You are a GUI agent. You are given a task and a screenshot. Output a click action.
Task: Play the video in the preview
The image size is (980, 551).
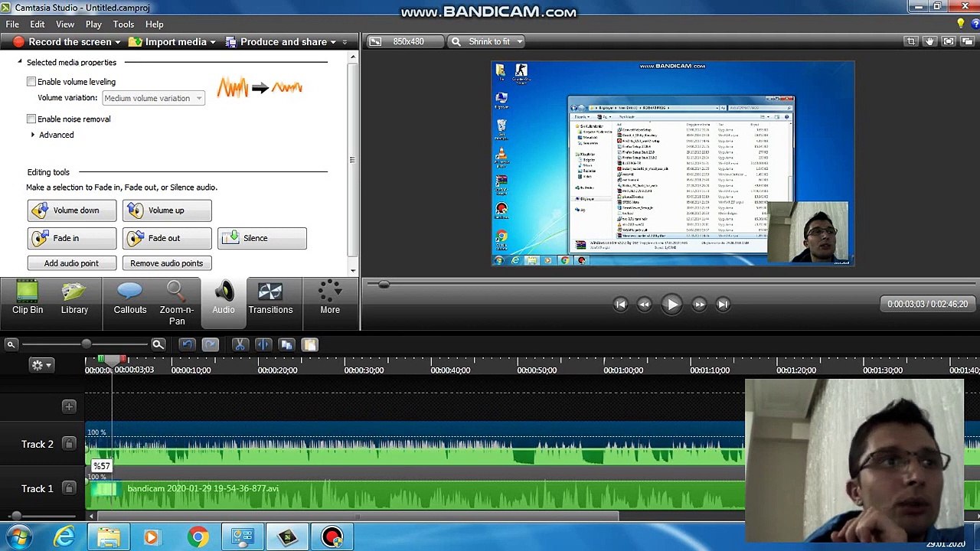click(671, 305)
